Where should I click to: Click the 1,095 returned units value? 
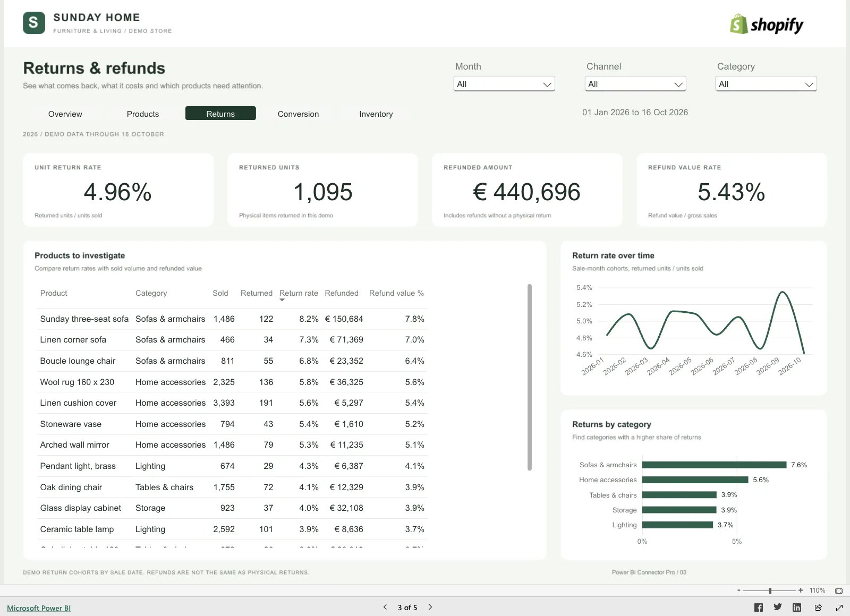coord(322,192)
